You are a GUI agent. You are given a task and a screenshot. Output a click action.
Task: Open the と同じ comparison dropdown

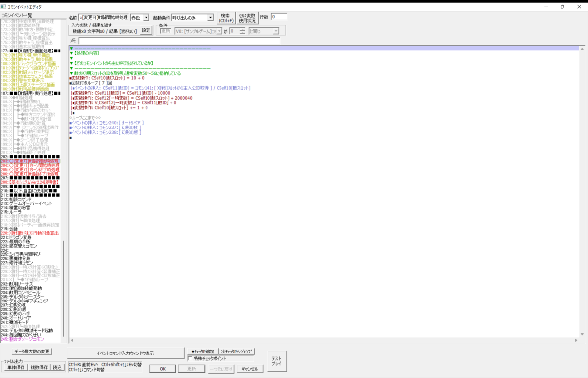[264, 31]
